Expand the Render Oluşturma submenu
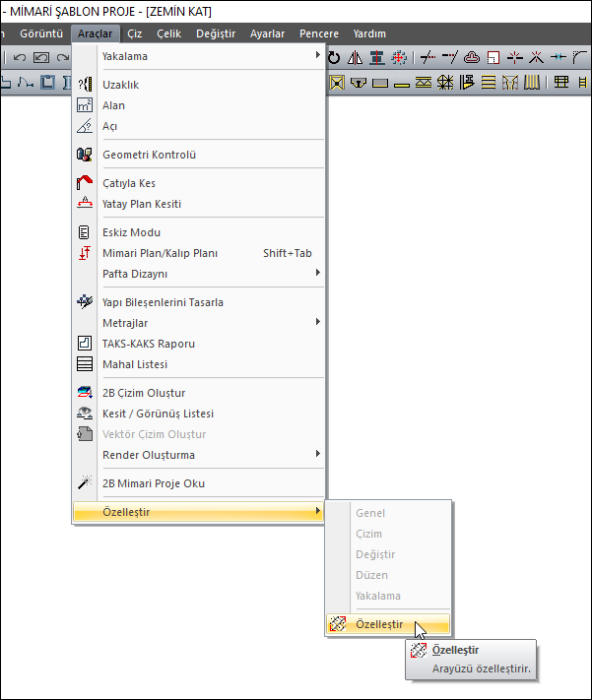 (x=199, y=455)
